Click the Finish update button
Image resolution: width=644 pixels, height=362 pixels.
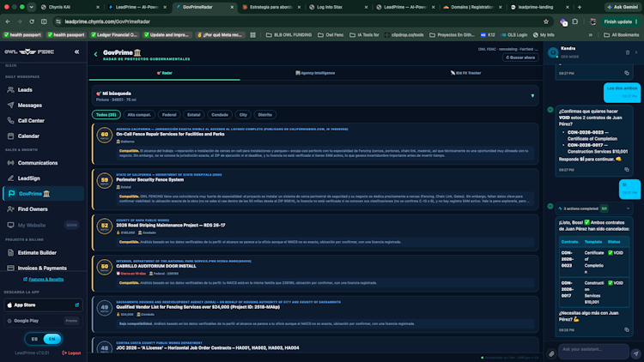(x=620, y=21)
